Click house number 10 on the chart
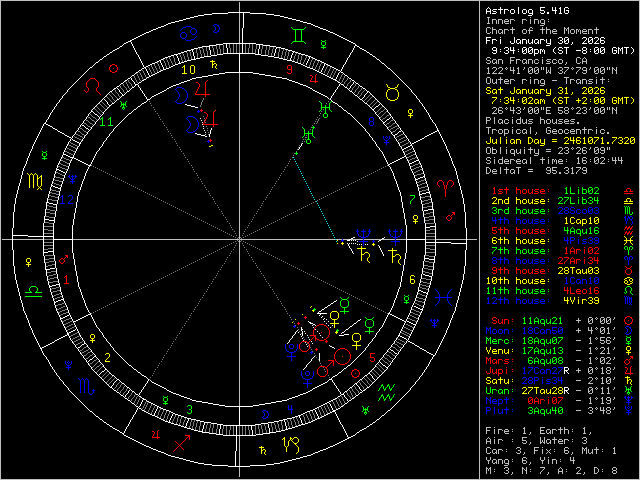Image resolution: width=640 pixels, height=480 pixels. [188, 70]
